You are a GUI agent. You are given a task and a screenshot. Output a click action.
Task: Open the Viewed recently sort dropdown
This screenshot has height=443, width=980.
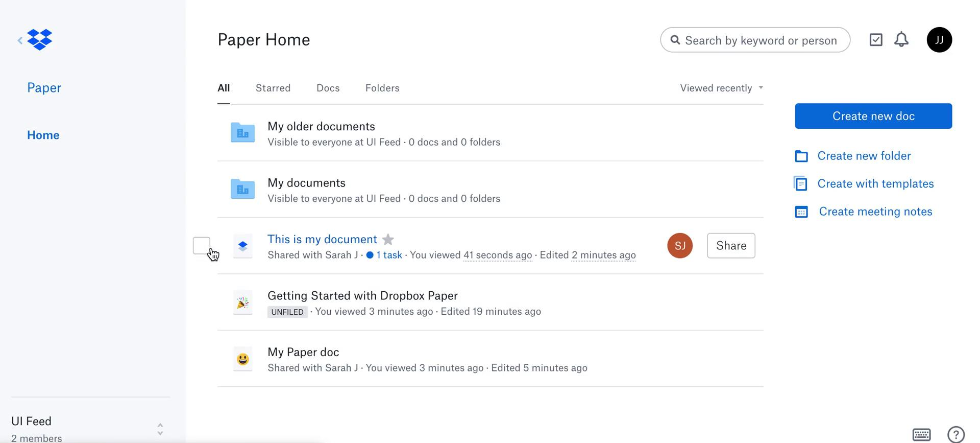point(721,88)
